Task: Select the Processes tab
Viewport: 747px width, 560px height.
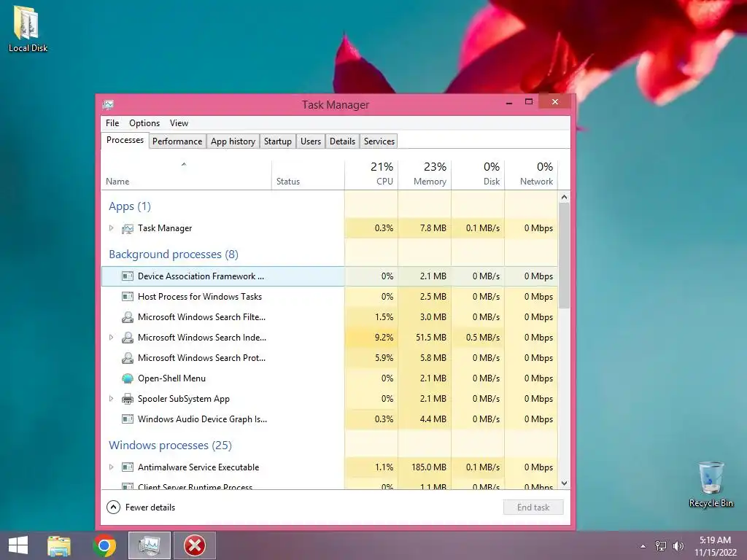Action: point(125,140)
